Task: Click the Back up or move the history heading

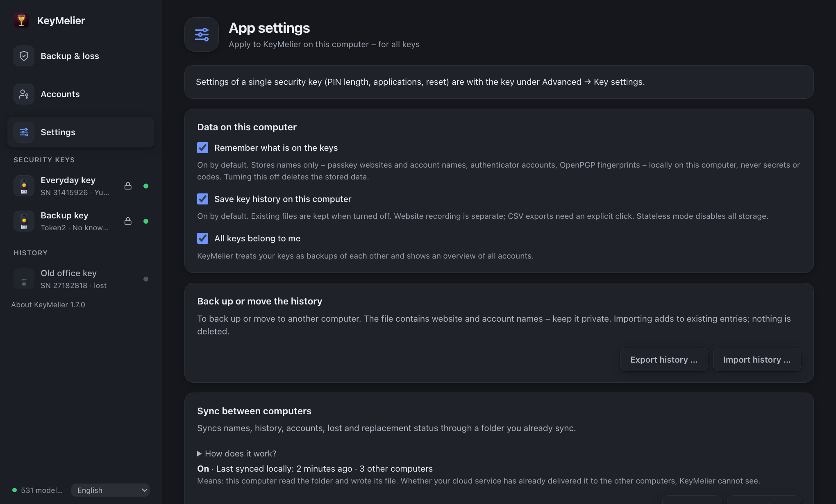Action: pos(259,301)
